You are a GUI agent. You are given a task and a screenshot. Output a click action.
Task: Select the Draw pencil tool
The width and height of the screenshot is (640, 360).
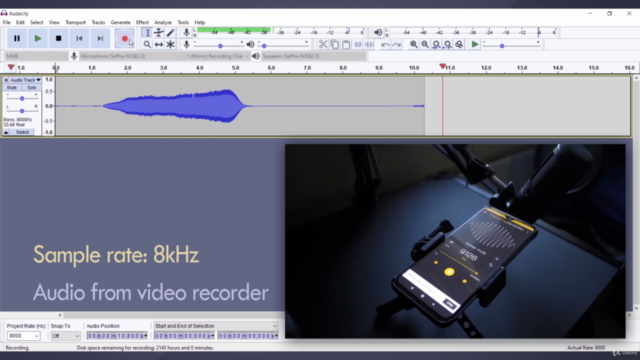pos(170,33)
